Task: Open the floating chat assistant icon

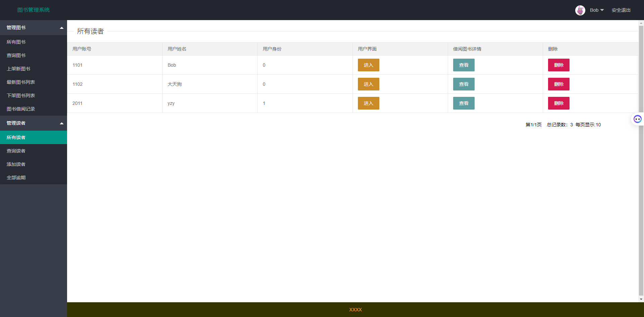Action: [x=638, y=119]
